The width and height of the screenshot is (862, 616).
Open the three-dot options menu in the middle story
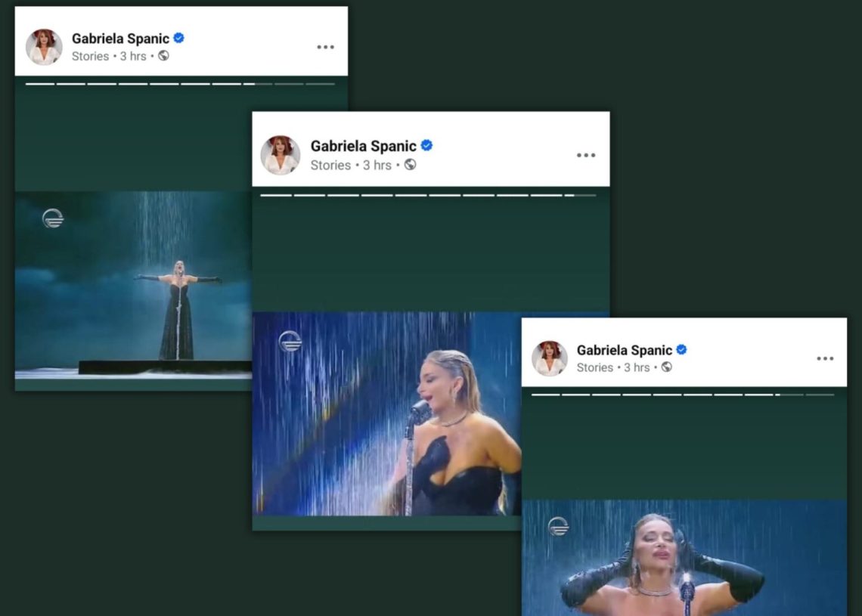pos(586,155)
